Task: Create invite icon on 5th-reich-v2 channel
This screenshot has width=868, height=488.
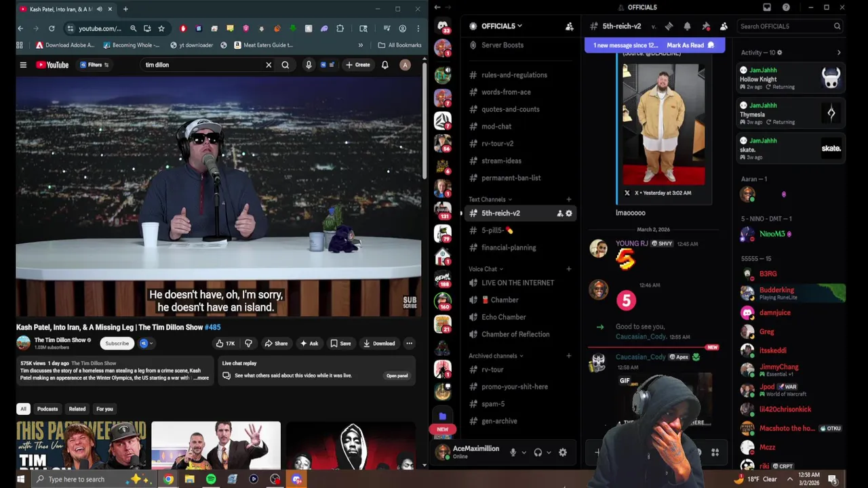Action: (559, 213)
